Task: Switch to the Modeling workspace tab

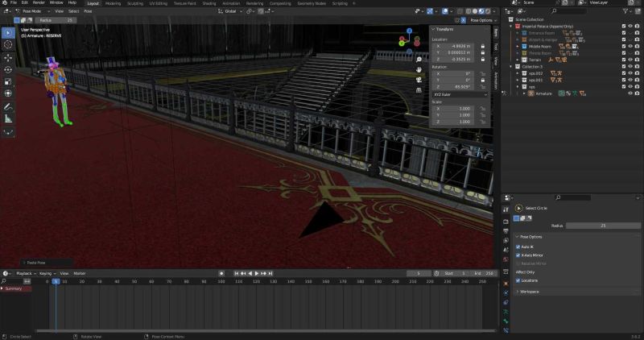Action: (x=113, y=3)
